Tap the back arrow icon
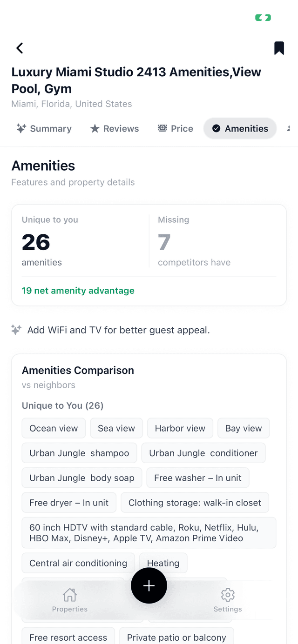298x644 pixels. click(x=20, y=48)
